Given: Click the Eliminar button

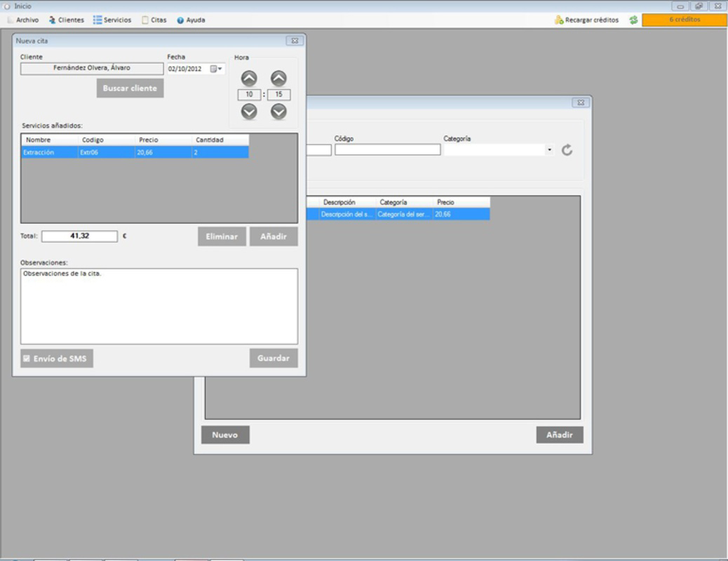Looking at the screenshot, I should pyautogui.click(x=222, y=236).
